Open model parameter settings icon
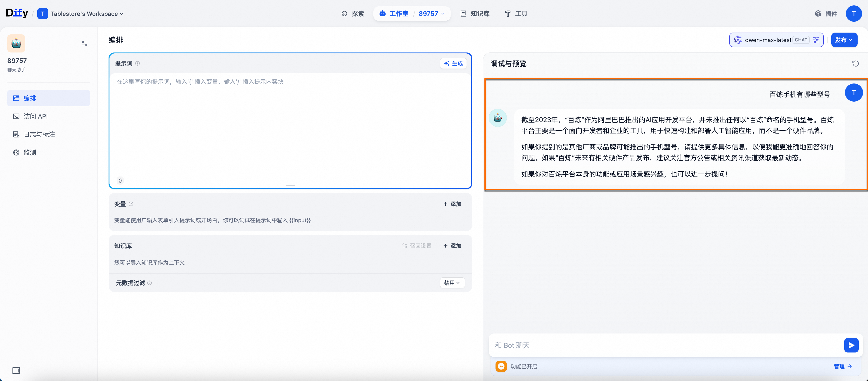Screen dimensions: 868x381 (816, 40)
